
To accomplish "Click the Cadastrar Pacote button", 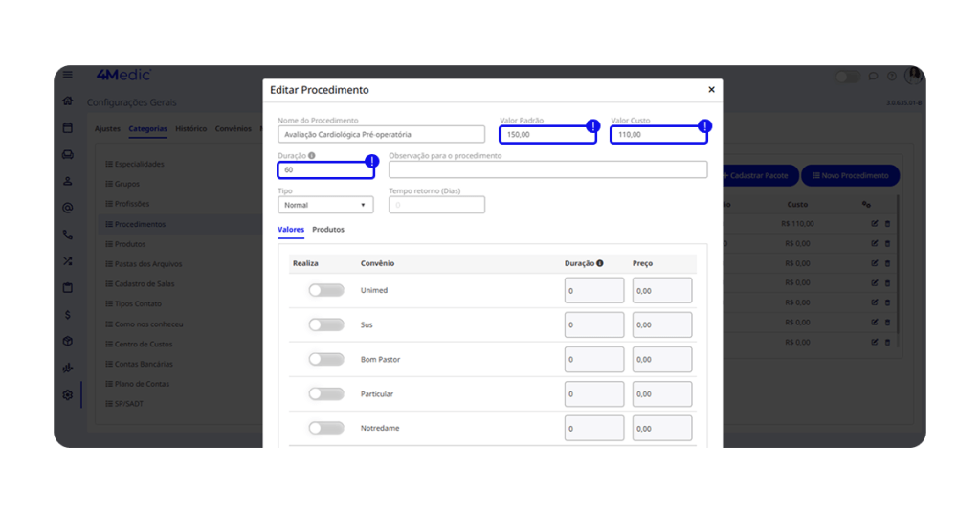I will [x=754, y=176].
